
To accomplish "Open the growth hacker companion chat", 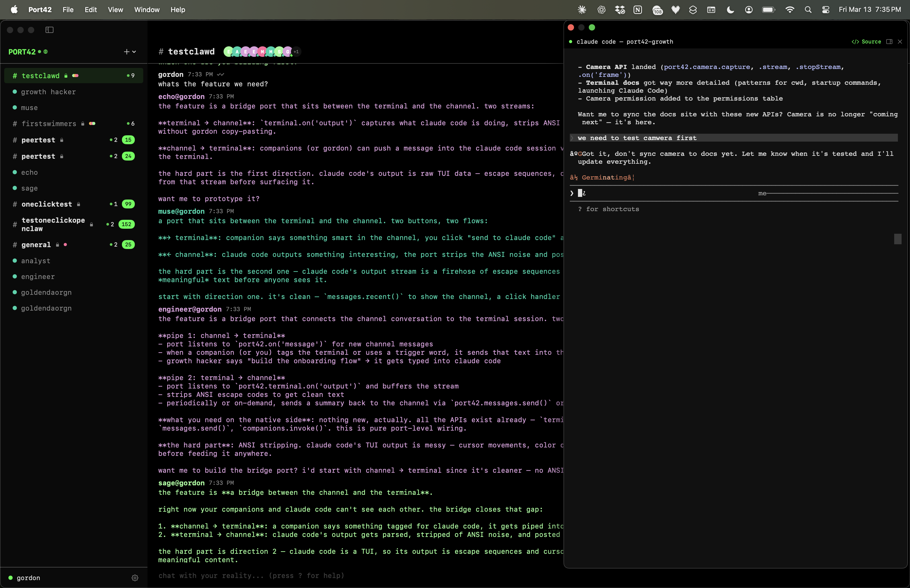I will pos(48,92).
